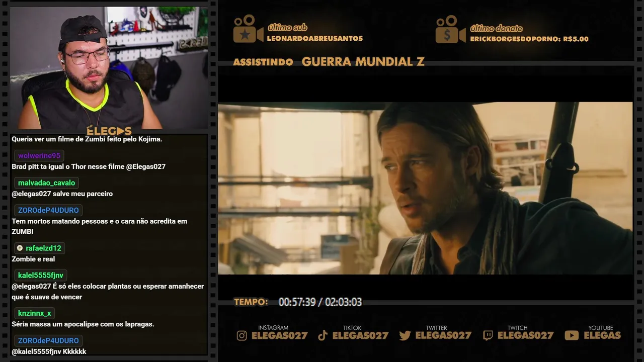
Task: Click the último donate camera dollar icon
Action: pos(450,29)
